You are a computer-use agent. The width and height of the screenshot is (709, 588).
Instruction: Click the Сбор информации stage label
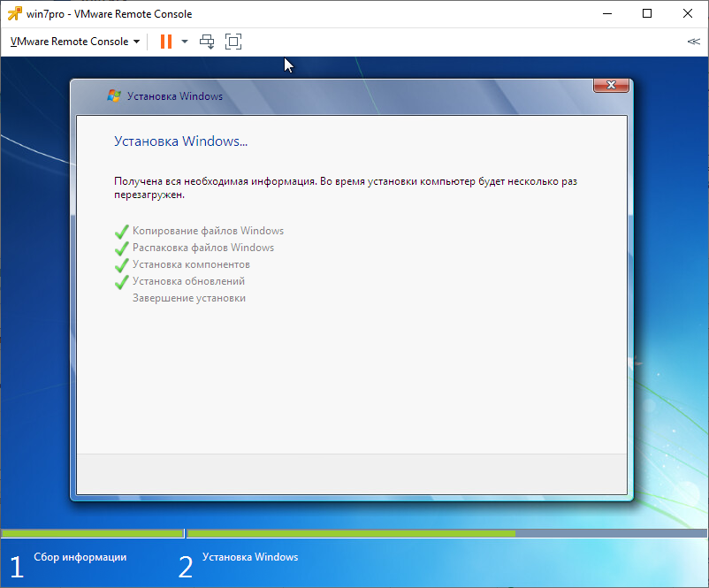point(80,557)
